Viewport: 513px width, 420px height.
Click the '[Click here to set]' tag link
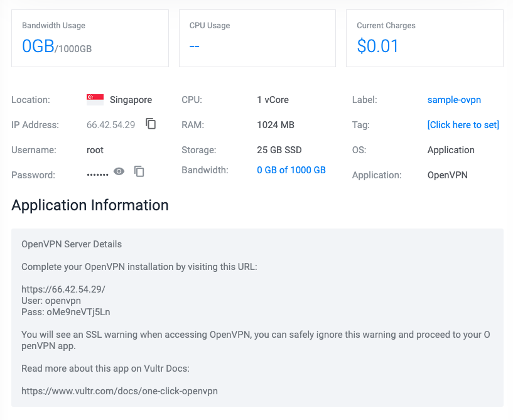(463, 125)
